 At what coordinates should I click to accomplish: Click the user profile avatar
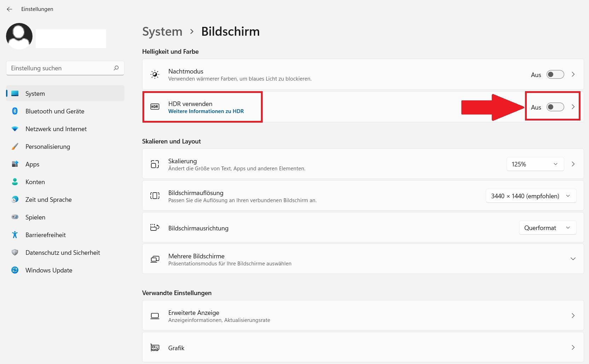click(x=19, y=36)
